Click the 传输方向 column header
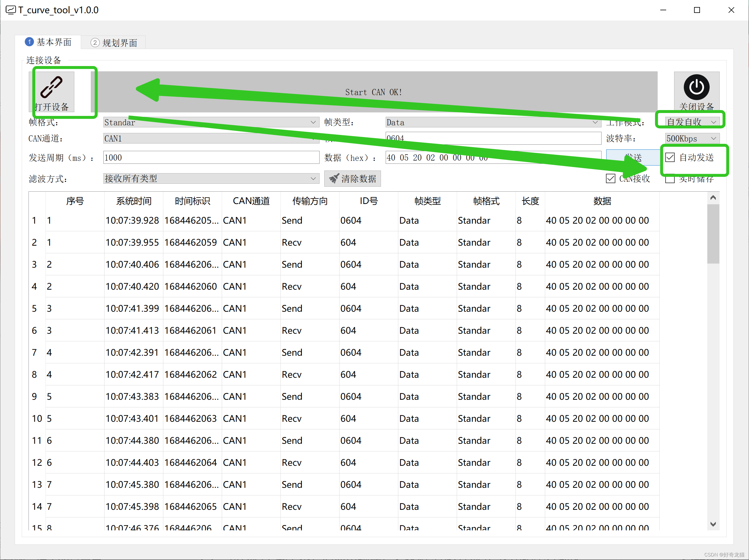Screen dimensions: 749x560 310,201
